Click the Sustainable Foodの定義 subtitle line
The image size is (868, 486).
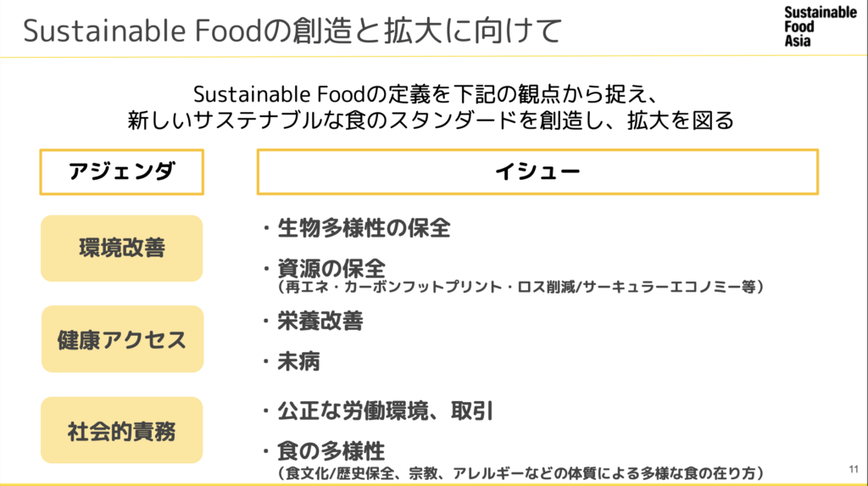click(x=433, y=92)
